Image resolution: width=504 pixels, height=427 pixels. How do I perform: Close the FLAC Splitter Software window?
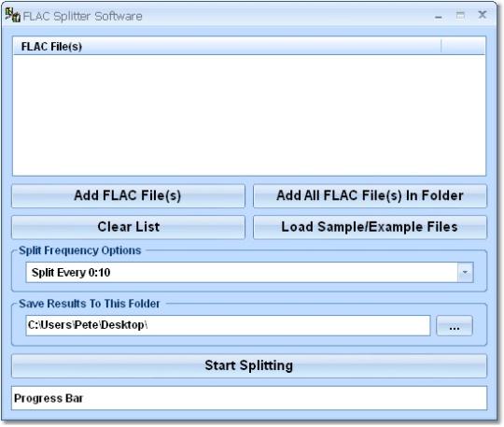tap(483, 15)
